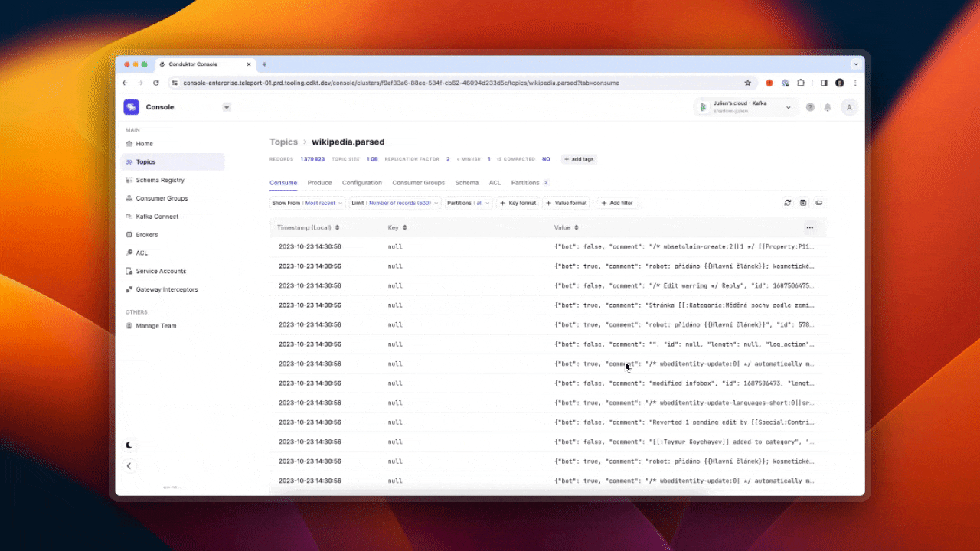
Task: Open the Home sidebar item
Action: tap(173, 144)
